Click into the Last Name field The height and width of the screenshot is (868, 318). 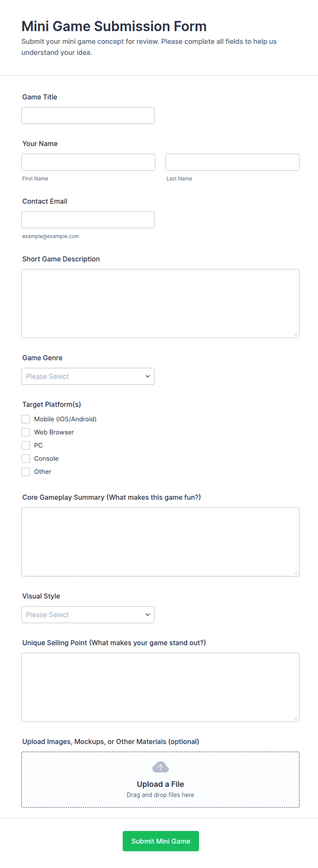pos(233,162)
